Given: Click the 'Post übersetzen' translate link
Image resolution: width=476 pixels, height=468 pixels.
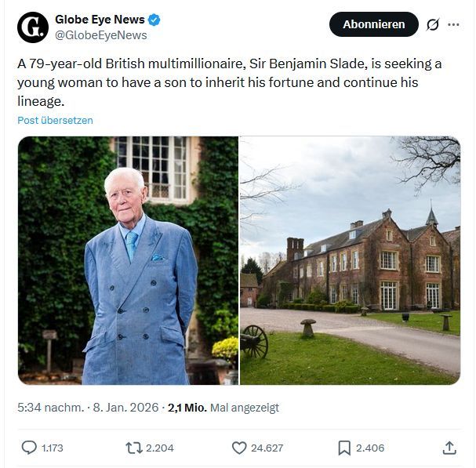Looking at the screenshot, I should click(x=55, y=121).
